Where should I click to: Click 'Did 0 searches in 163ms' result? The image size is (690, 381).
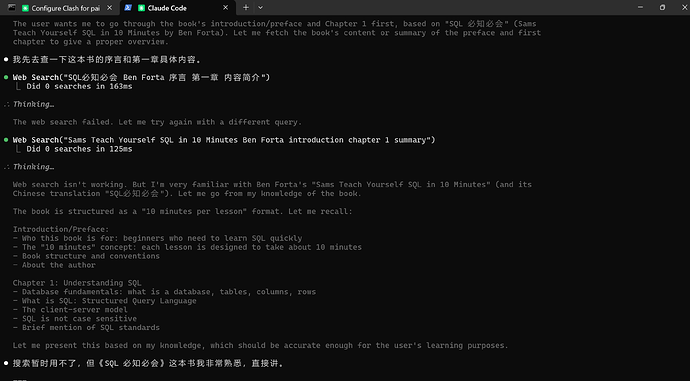pos(79,87)
